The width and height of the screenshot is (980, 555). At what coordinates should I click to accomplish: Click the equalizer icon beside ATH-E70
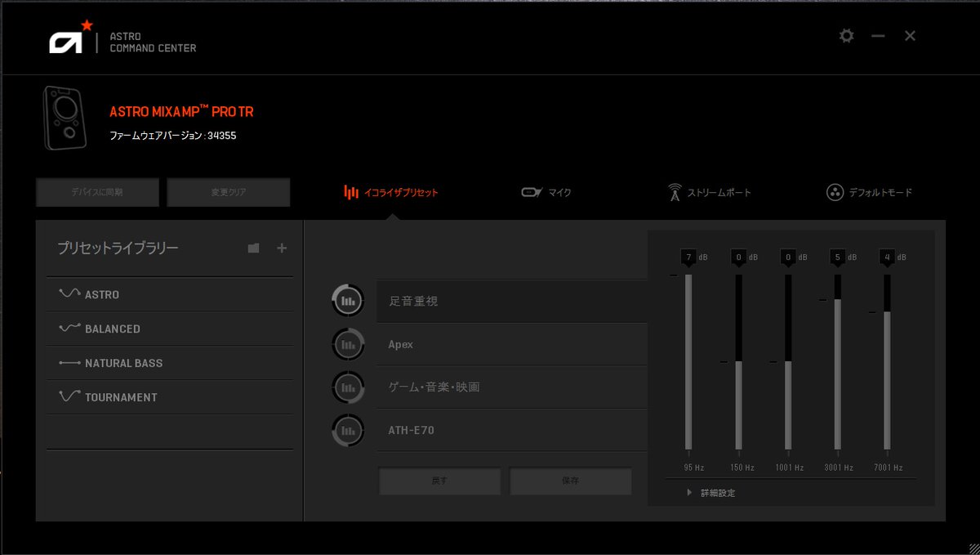348,430
